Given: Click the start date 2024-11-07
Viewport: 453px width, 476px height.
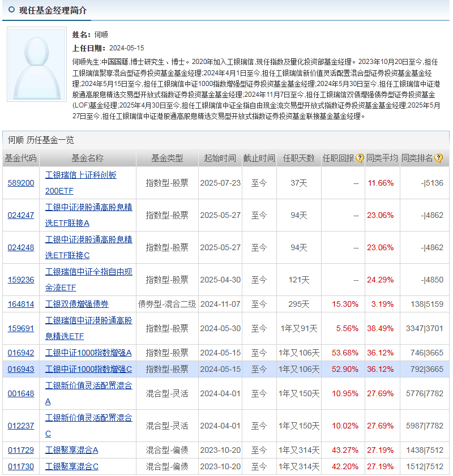Looking at the screenshot, I should (x=220, y=304).
